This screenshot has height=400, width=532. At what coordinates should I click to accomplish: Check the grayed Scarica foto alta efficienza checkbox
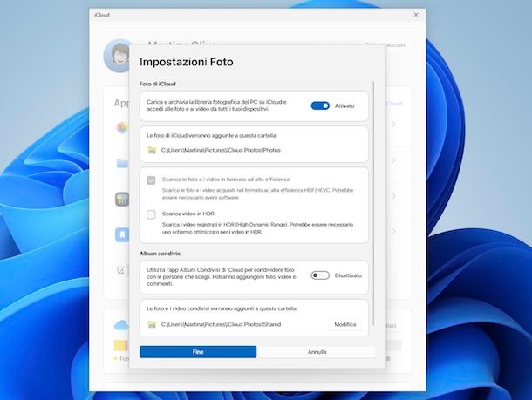point(151,180)
